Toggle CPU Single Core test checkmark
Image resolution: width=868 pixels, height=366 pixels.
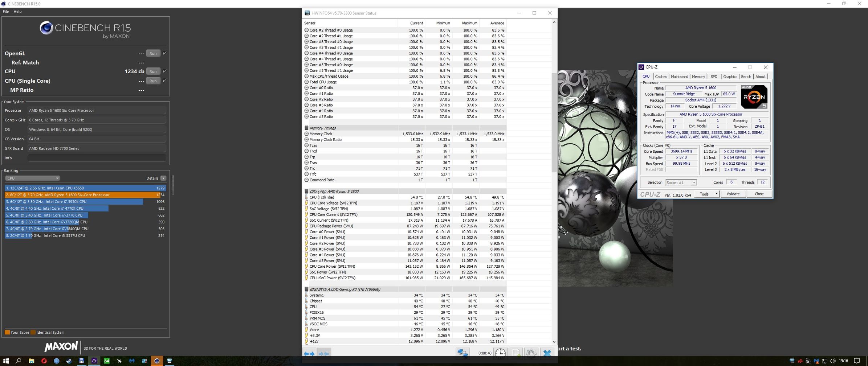click(164, 80)
